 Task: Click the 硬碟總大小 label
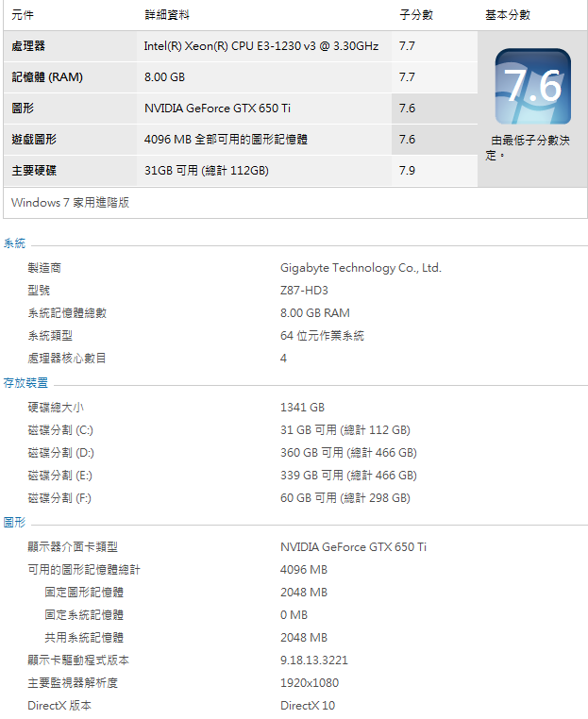[x=56, y=408]
